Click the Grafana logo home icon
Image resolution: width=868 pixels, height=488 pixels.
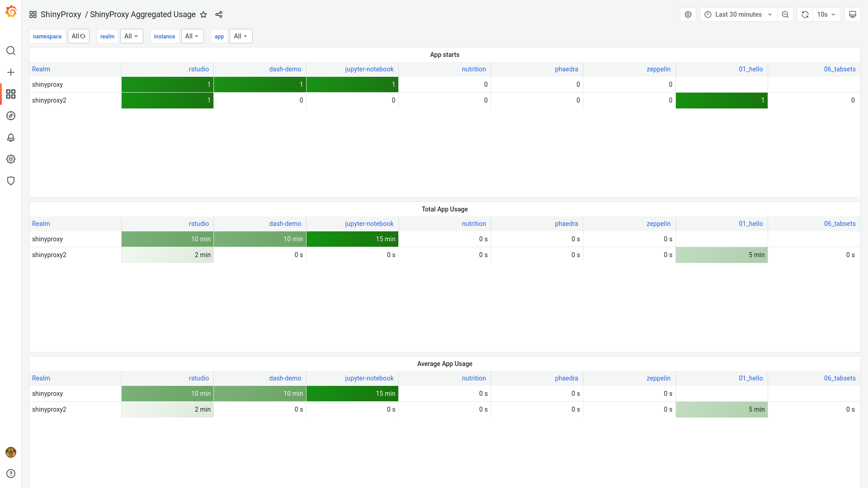coord(11,12)
